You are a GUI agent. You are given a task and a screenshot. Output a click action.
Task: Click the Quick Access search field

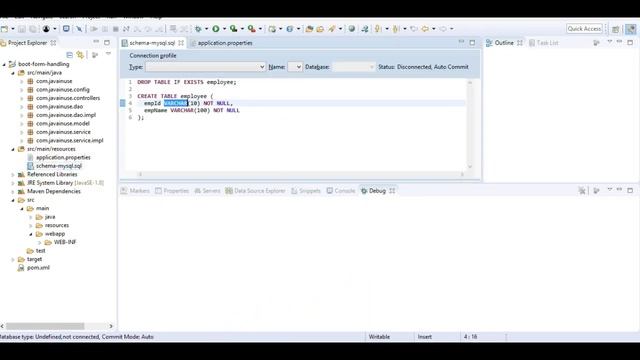pyautogui.click(x=584, y=29)
